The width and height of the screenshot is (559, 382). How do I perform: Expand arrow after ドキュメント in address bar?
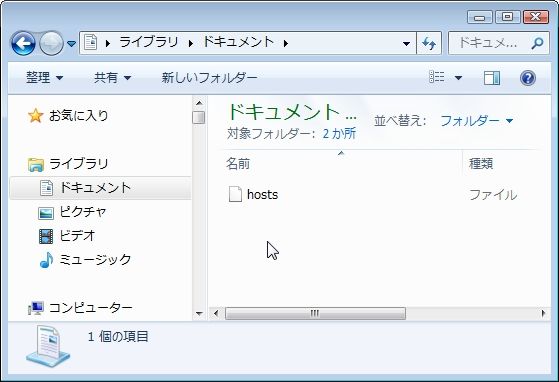(x=286, y=44)
